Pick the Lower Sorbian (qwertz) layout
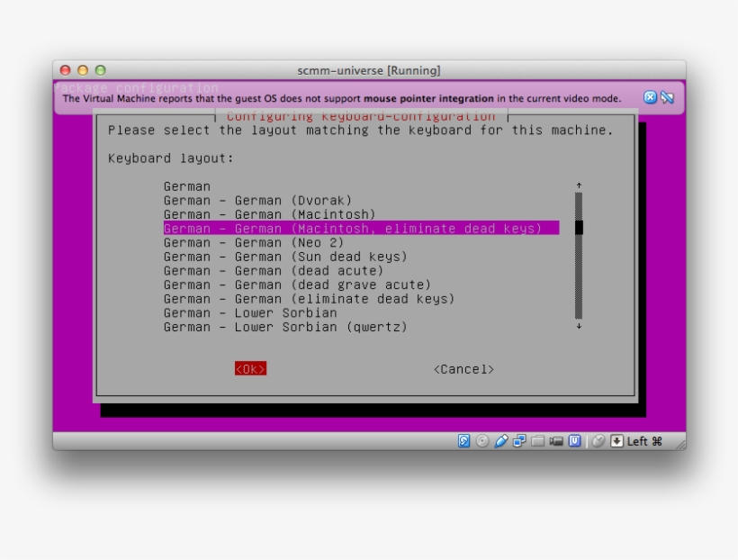The height and width of the screenshot is (560, 738). (285, 327)
